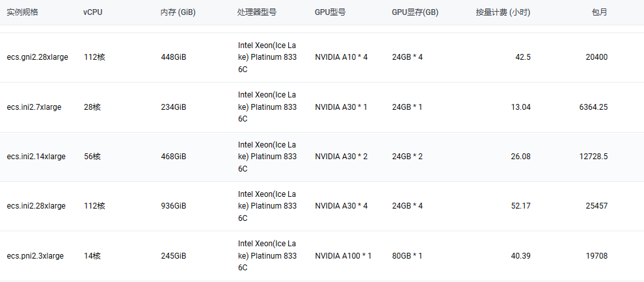644x282 pixels.
Task: Click the vCPU column header
Action: 92,12
